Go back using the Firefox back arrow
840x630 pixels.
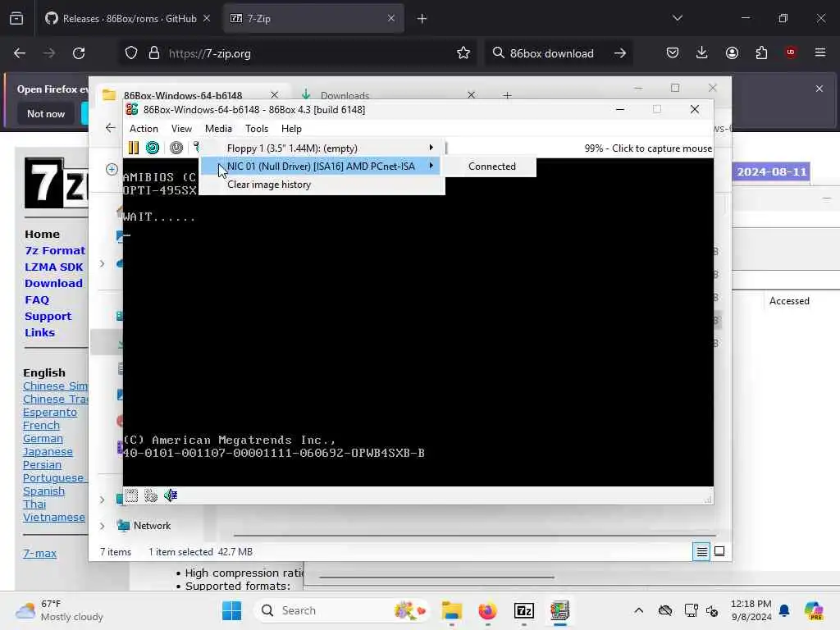click(x=20, y=53)
